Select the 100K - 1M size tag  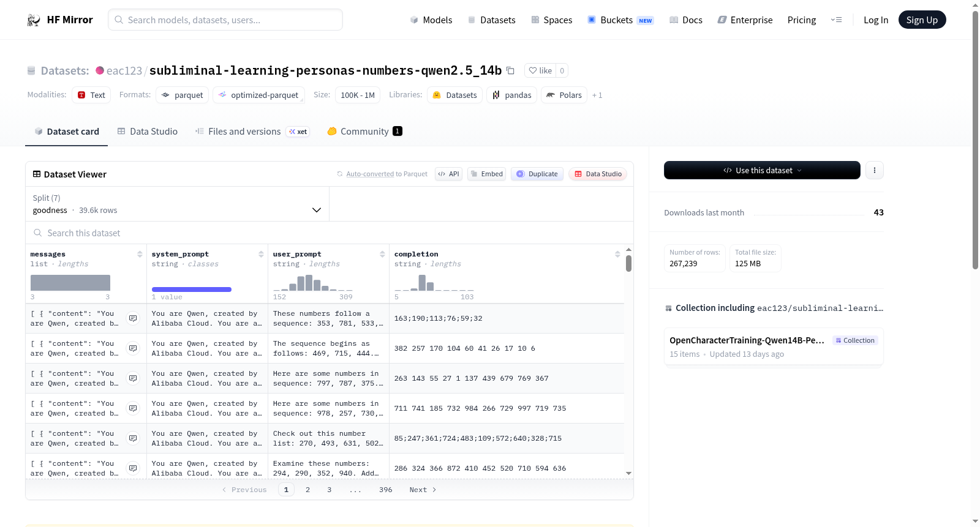358,95
